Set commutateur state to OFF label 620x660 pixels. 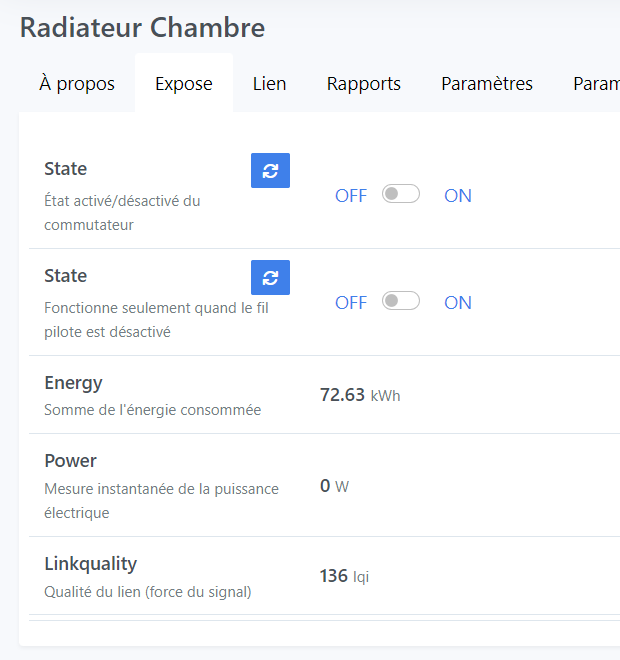point(351,196)
